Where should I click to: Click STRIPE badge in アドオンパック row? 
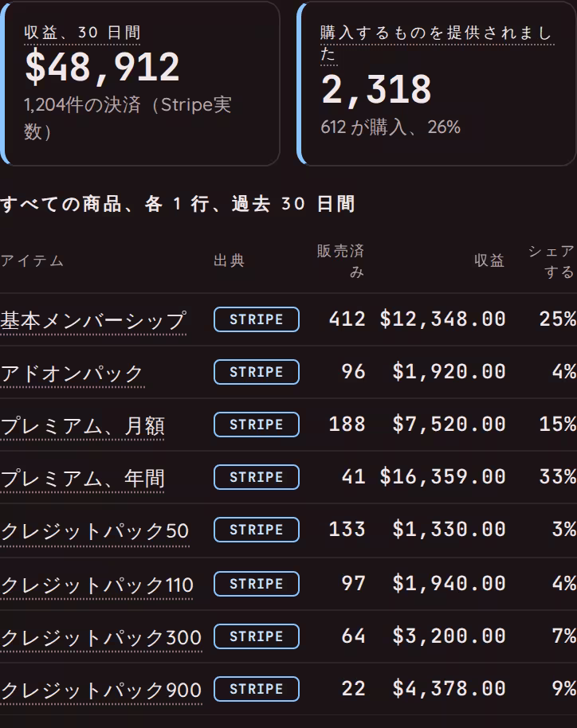pyautogui.click(x=257, y=372)
